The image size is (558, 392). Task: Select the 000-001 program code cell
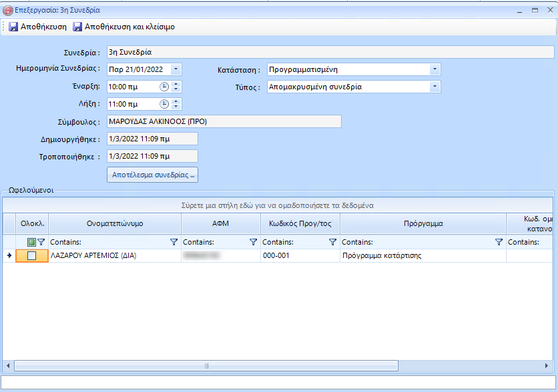coord(300,255)
